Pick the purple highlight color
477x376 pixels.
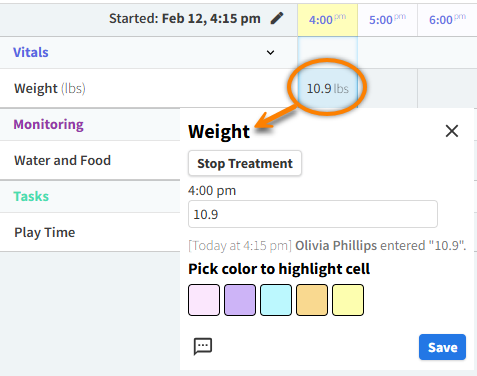[x=240, y=300]
